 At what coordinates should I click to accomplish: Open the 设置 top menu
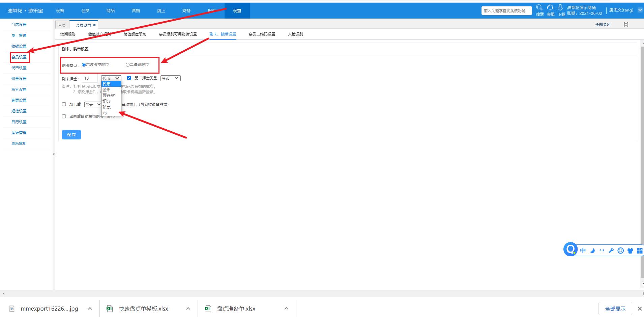[237, 11]
